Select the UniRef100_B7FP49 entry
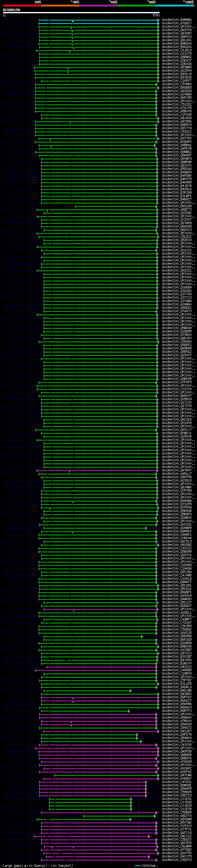 point(177,507)
